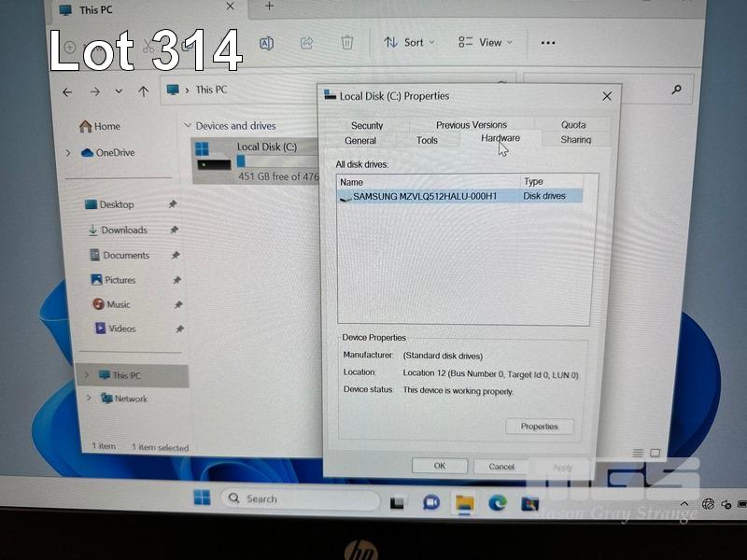This screenshot has width=747, height=560.
Task: Open the Music quick access folder
Action: pos(111,304)
